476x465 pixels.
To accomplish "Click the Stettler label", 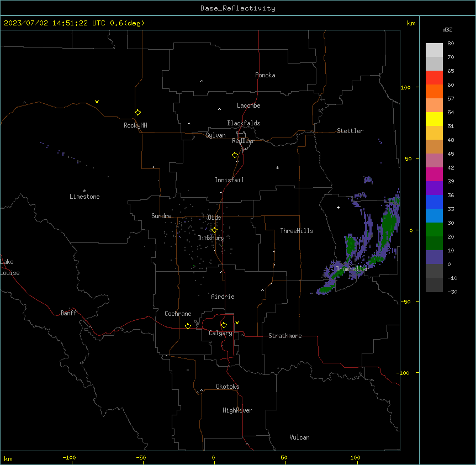I will [x=350, y=131].
